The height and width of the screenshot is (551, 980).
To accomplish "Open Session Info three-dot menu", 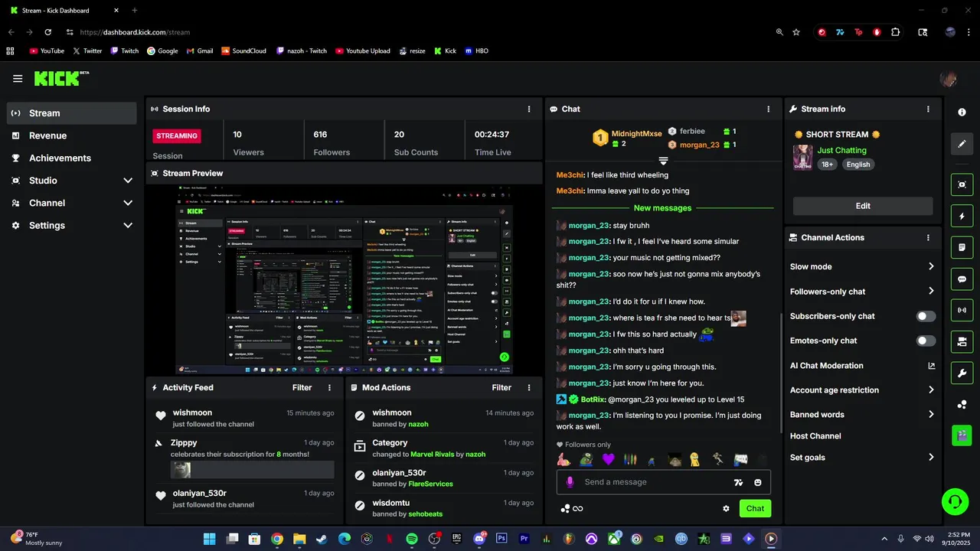I will click(x=528, y=109).
